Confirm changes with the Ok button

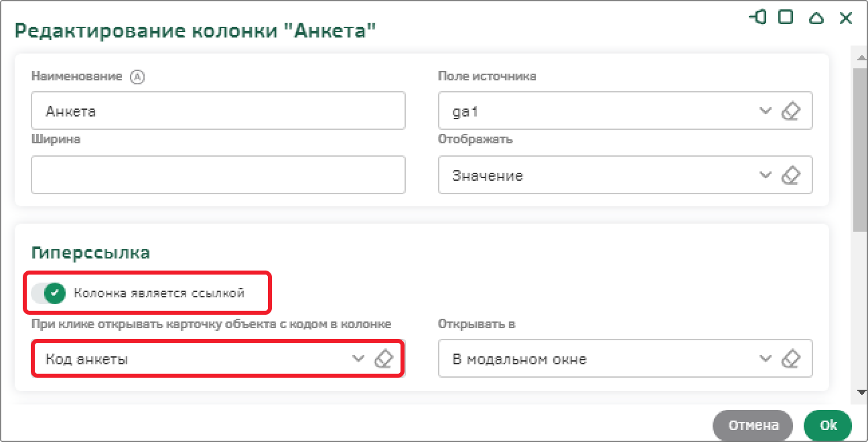[828, 425]
